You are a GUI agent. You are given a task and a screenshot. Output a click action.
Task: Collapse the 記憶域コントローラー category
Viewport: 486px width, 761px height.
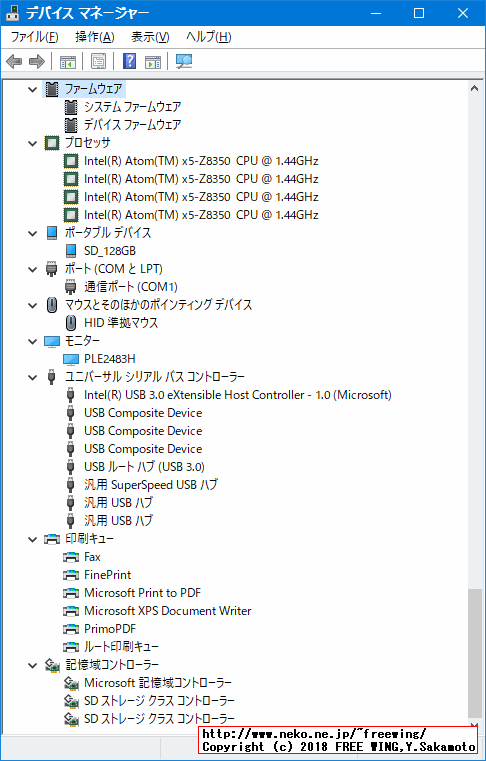33,665
